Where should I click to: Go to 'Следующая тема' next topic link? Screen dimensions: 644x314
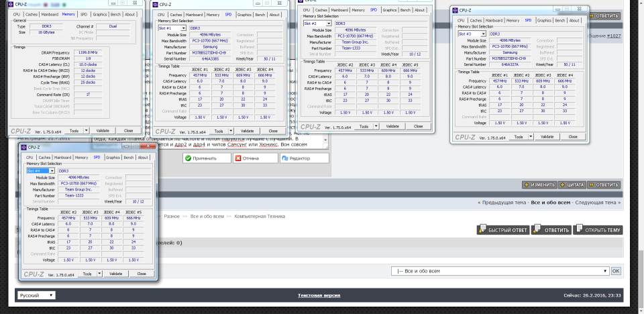596,203
